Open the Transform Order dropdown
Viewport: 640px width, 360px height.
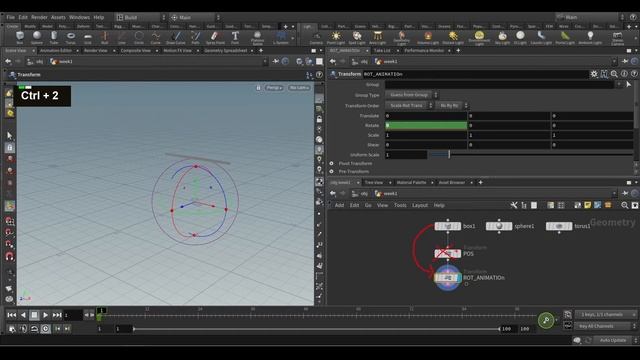(409, 105)
